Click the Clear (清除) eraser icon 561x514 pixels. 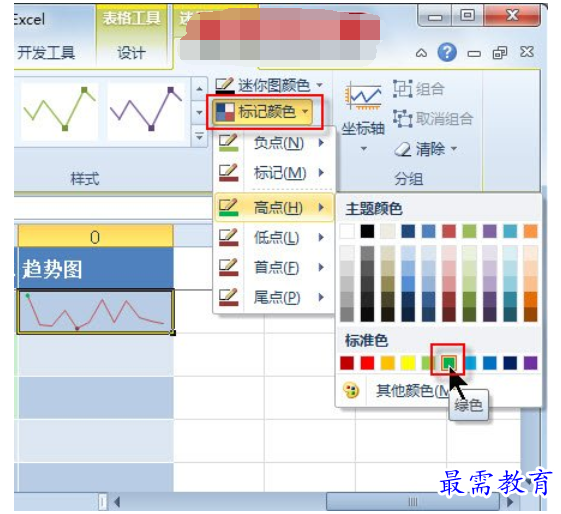click(x=403, y=149)
